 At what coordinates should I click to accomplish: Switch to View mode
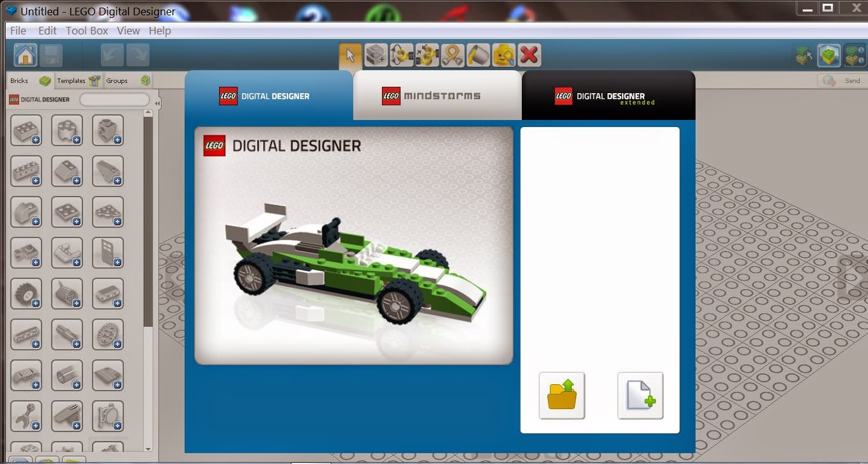click(830, 56)
